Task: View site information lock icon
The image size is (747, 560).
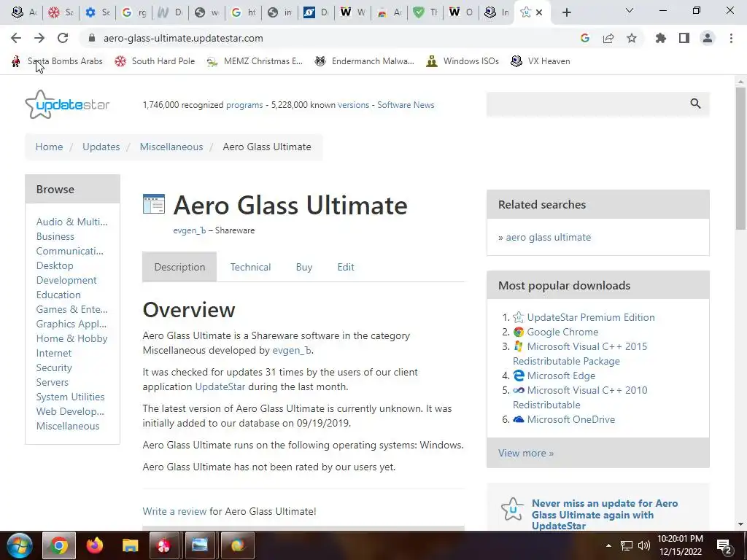Action: pyautogui.click(x=92, y=38)
